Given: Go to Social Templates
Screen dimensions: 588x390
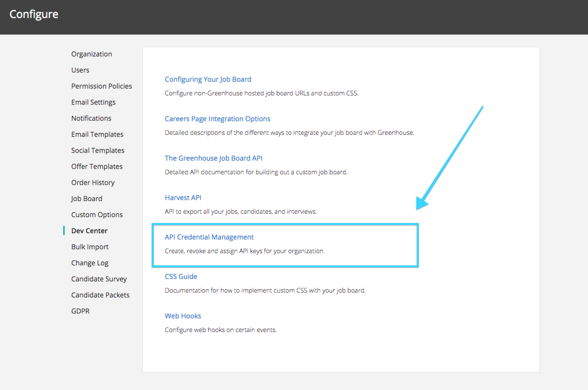Looking at the screenshot, I should [x=98, y=150].
